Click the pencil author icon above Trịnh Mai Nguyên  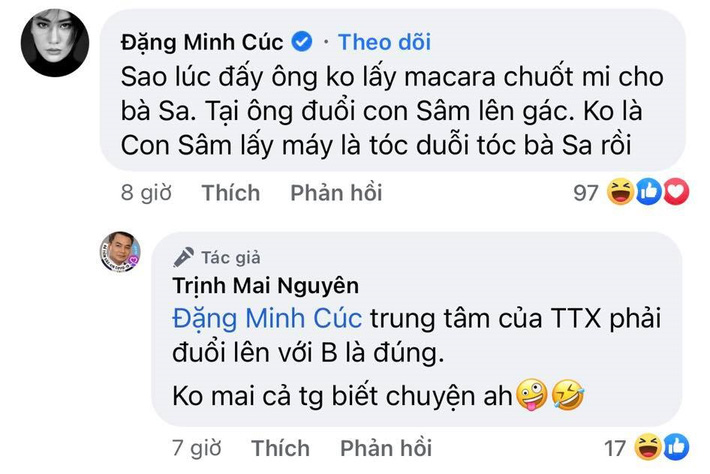[184, 256]
